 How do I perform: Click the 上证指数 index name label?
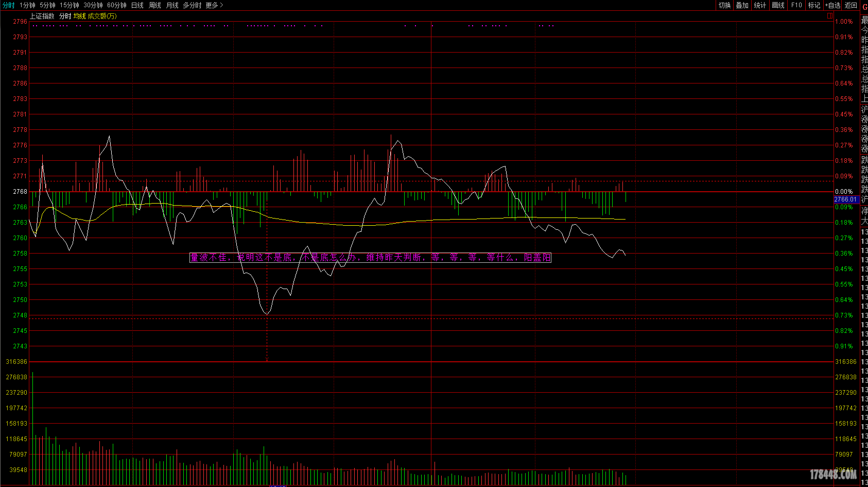click(x=42, y=16)
